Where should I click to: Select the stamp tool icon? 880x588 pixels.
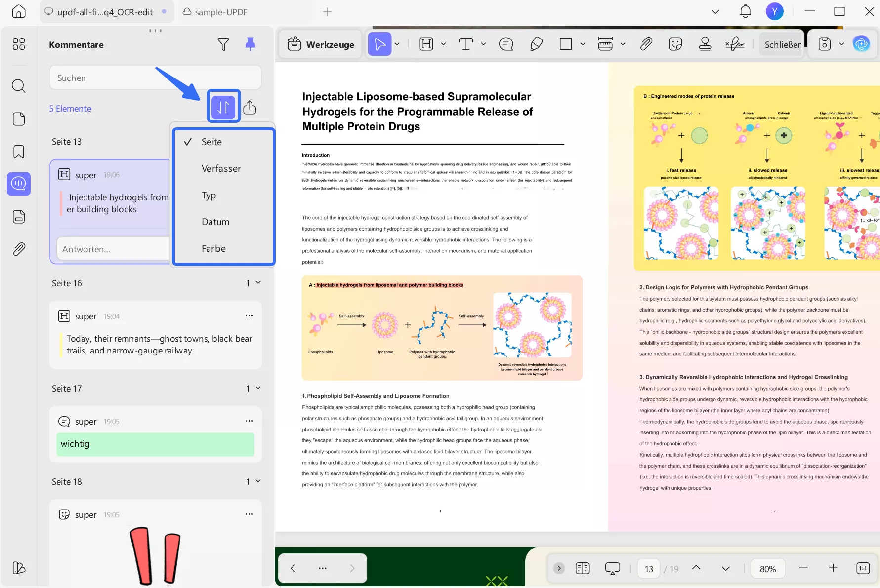coord(705,44)
